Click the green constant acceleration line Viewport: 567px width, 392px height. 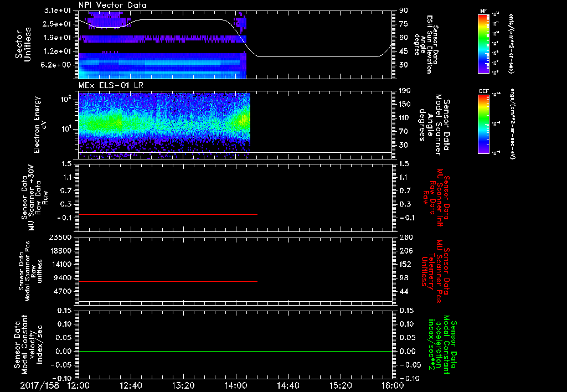[x=235, y=351]
